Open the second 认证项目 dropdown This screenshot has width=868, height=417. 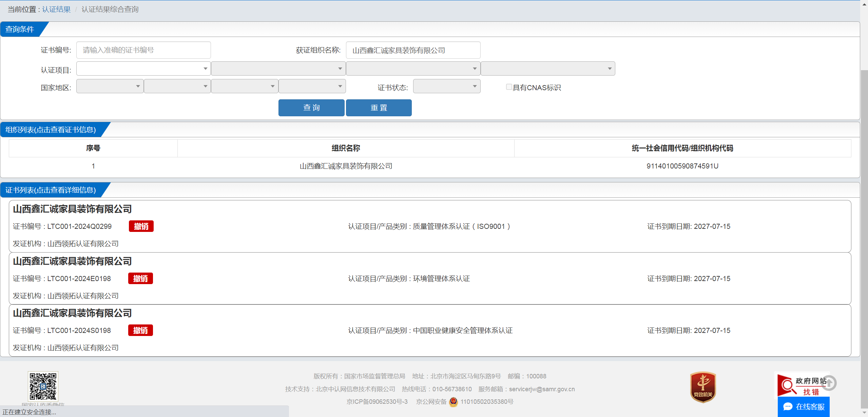pos(278,68)
